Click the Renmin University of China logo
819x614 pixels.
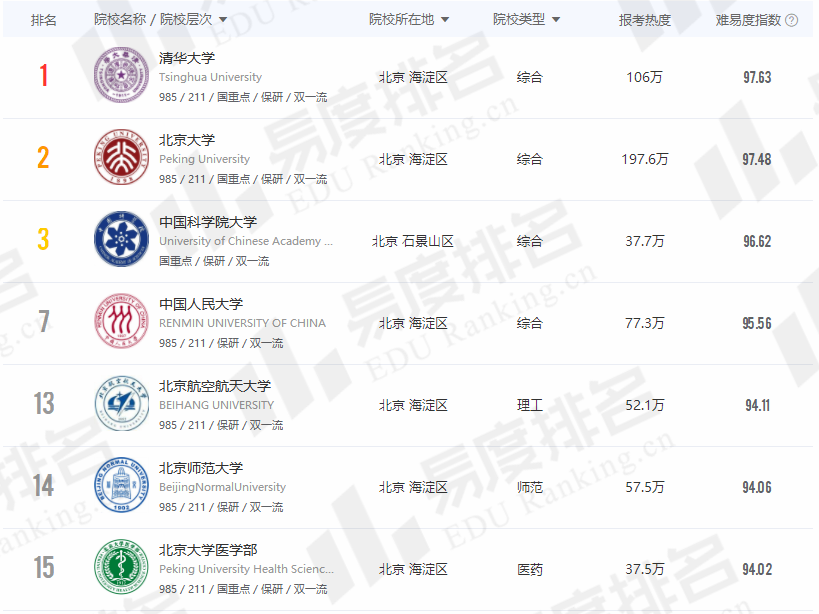122,322
